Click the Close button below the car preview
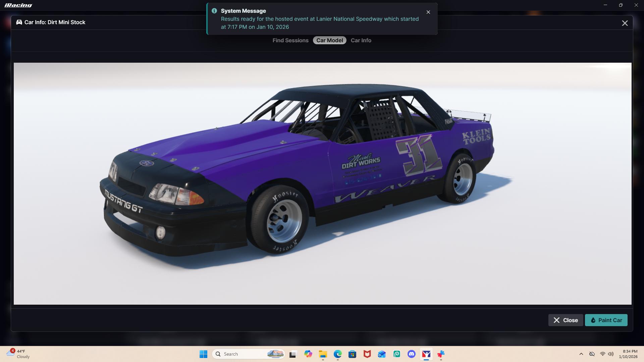 pos(566,320)
